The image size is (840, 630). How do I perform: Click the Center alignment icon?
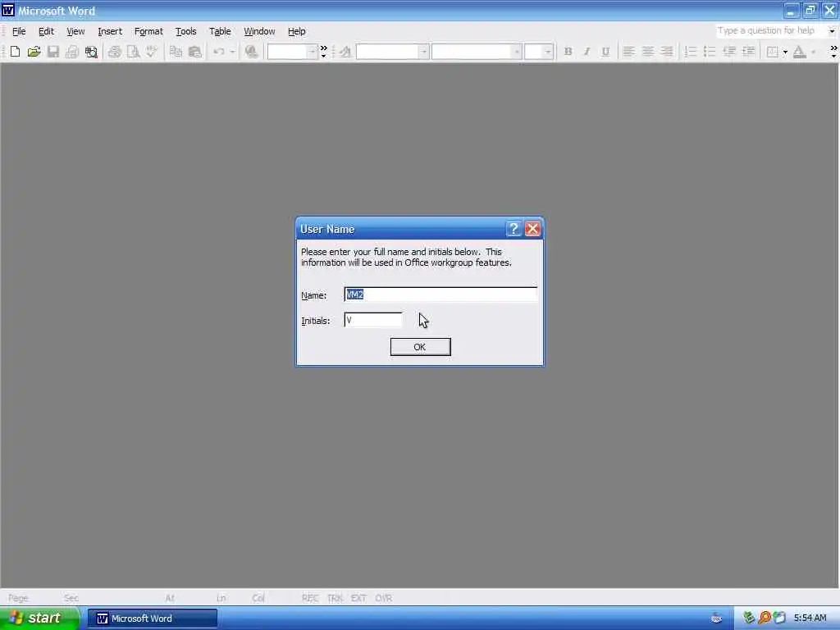pyautogui.click(x=648, y=52)
